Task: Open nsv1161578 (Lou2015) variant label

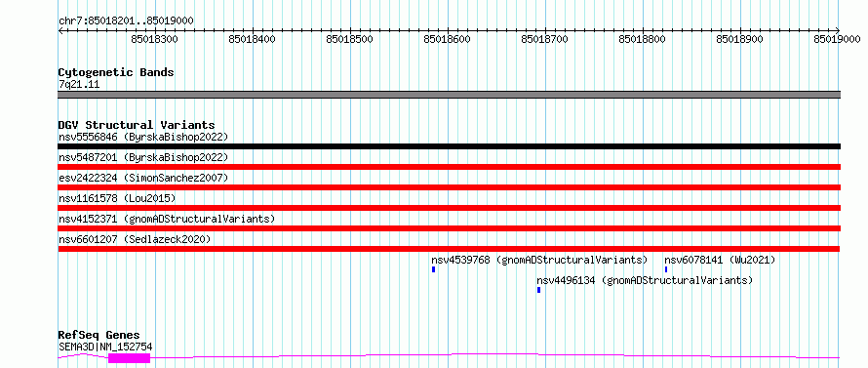Action: tap(117, 198)
